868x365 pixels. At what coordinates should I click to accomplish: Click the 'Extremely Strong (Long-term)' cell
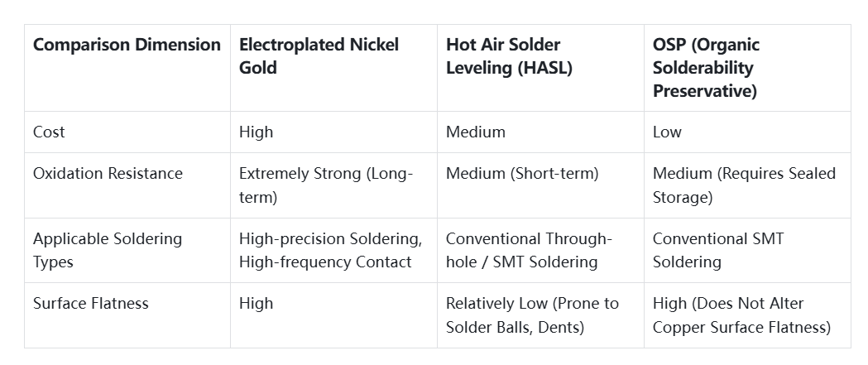coord(325,185)
